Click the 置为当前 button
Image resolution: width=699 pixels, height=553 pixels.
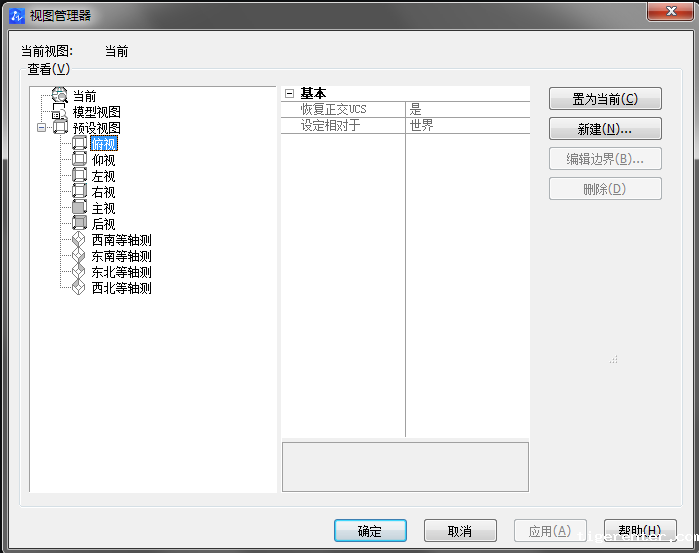[x=605, y=99]
